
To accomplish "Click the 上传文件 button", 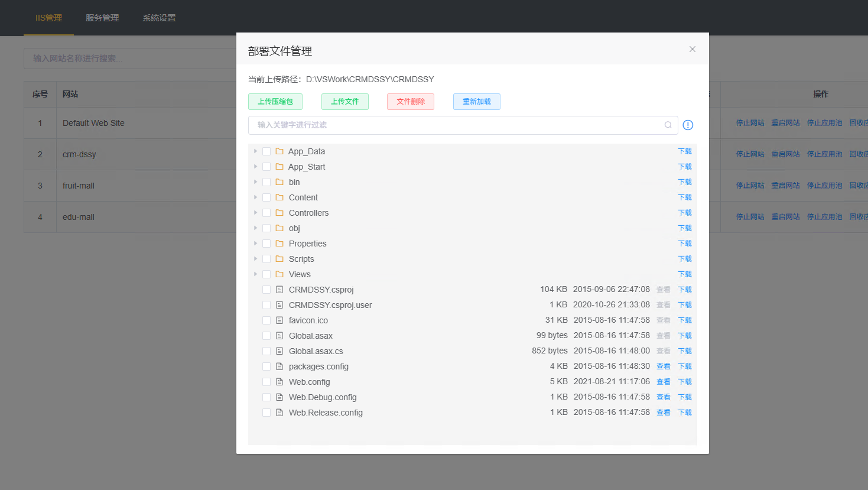I will click(x=345, y=102).
